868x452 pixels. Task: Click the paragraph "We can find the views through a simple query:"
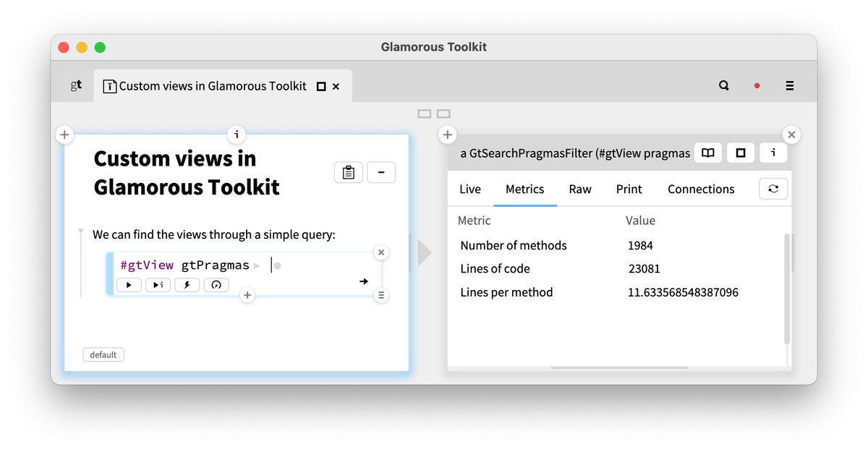click(214, 234)
